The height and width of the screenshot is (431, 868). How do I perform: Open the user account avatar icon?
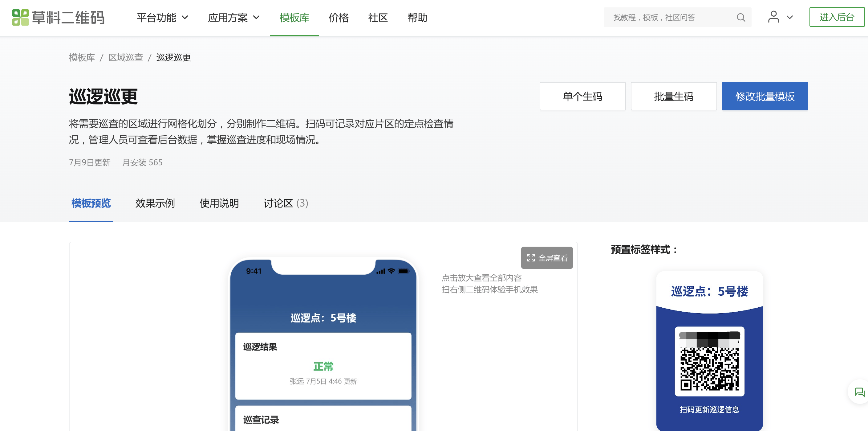coord(773,17)
